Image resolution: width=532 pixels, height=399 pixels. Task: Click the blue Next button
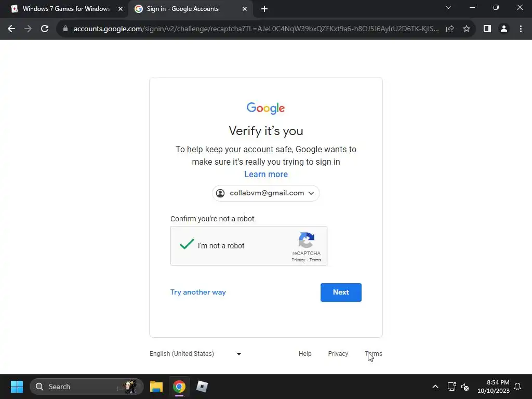[341, 292]
